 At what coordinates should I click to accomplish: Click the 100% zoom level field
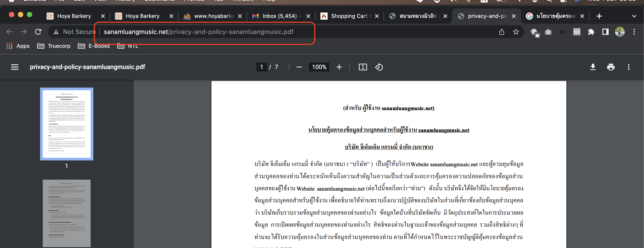tap(319, 67)
